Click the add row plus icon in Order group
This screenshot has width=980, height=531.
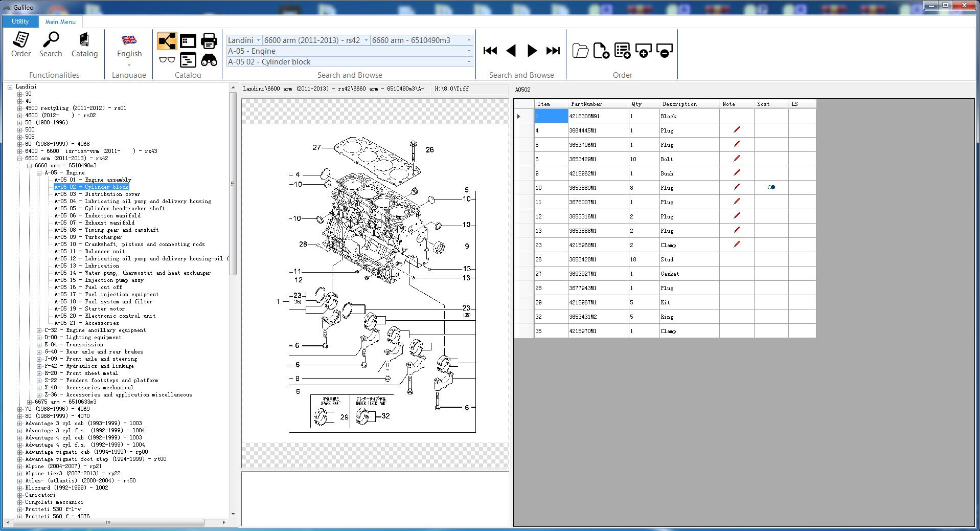click(643, 51)
